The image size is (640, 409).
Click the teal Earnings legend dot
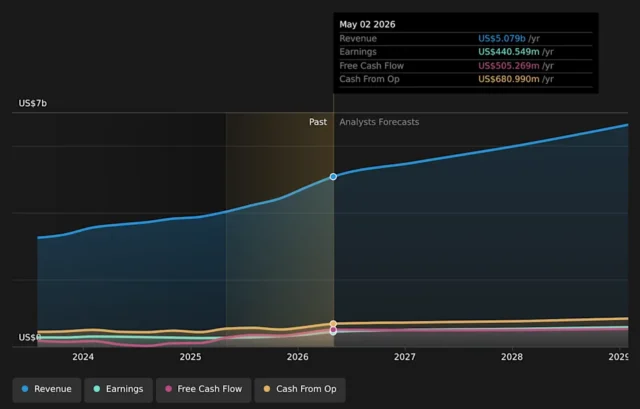97,389
